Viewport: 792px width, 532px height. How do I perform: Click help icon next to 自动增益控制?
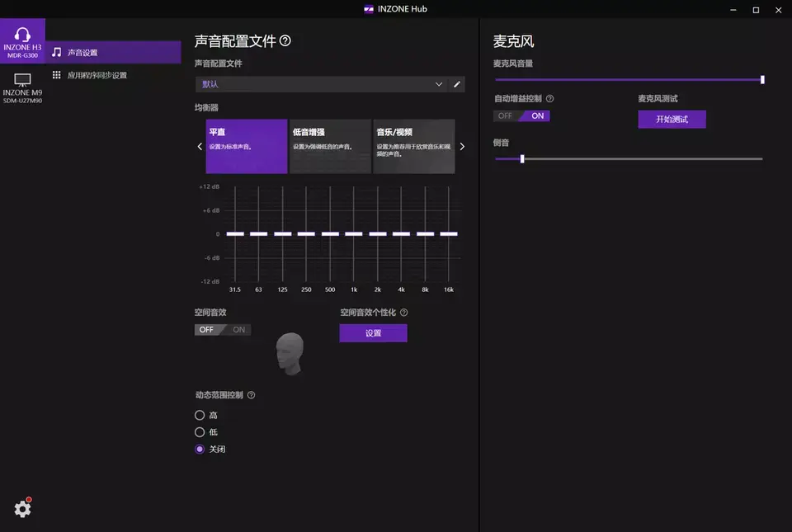click(550, 99)
